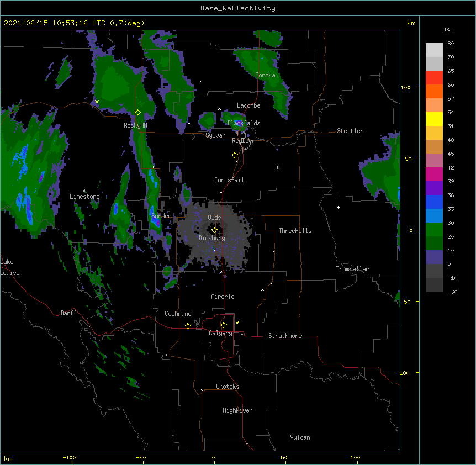
Task: Select the Innisfail label
Action: [x=229, y=180]
